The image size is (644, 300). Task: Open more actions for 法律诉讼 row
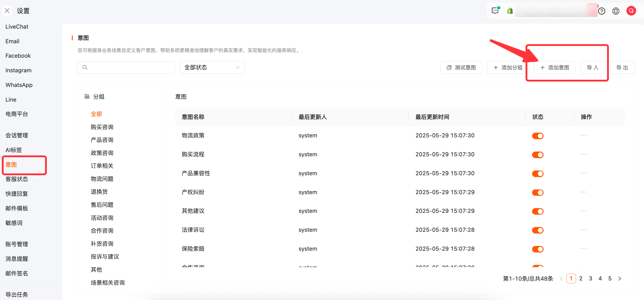pyautogui.click(x=583, y=230)
